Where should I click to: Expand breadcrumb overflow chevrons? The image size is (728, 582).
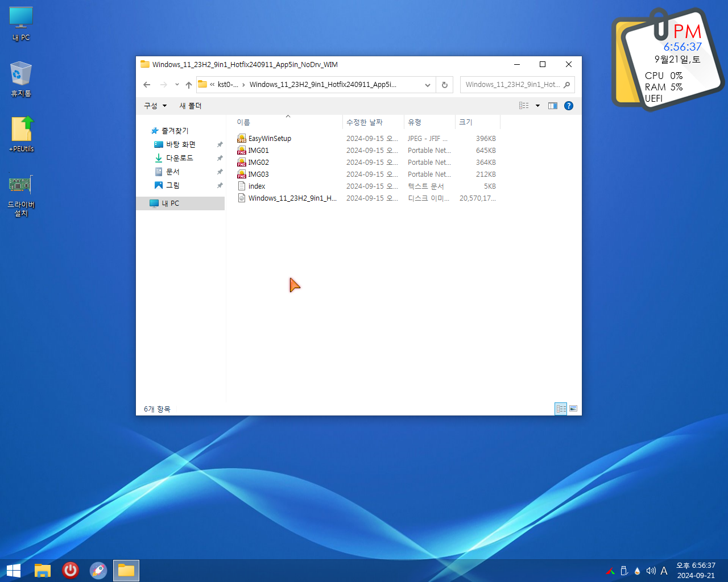click(212, 85)
